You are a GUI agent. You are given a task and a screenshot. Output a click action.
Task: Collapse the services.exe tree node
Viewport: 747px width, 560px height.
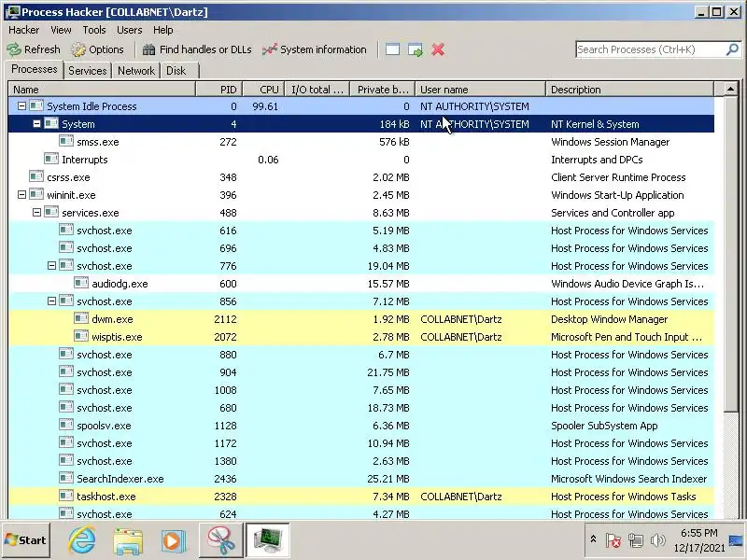36,213
